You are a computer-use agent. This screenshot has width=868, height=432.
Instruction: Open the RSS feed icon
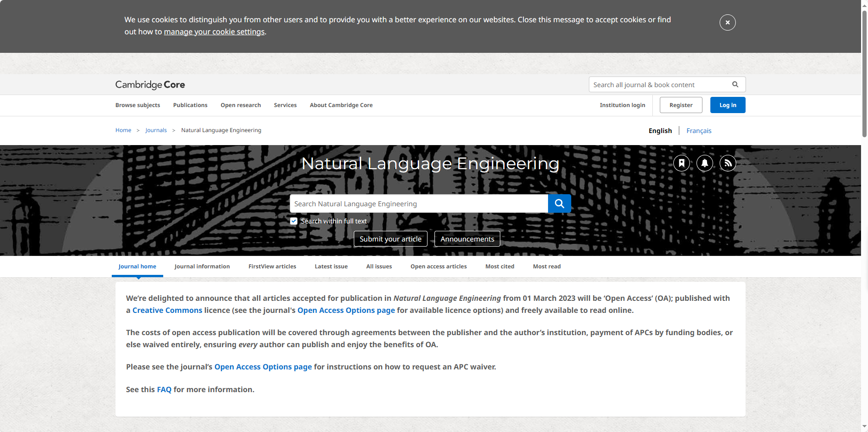tap(728, 163)
